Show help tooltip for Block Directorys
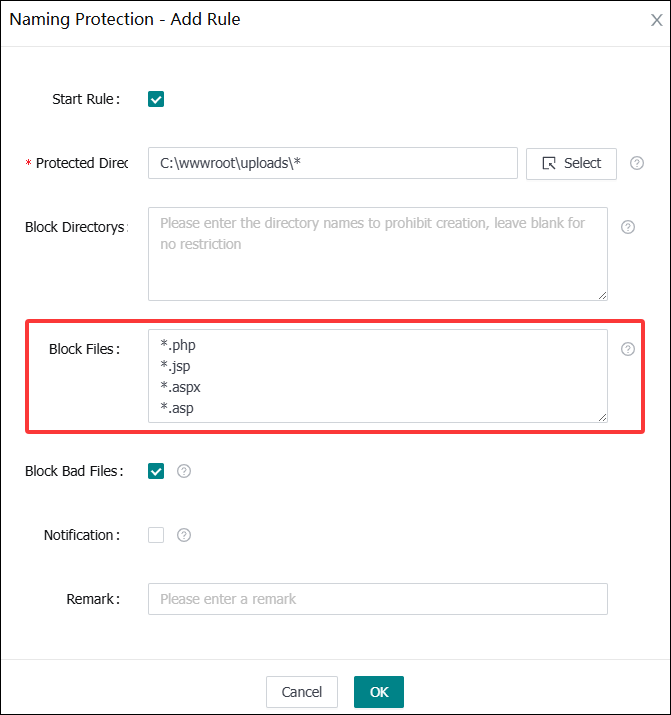671x715 pixels. pyautogui.click(x=628, y=227)
